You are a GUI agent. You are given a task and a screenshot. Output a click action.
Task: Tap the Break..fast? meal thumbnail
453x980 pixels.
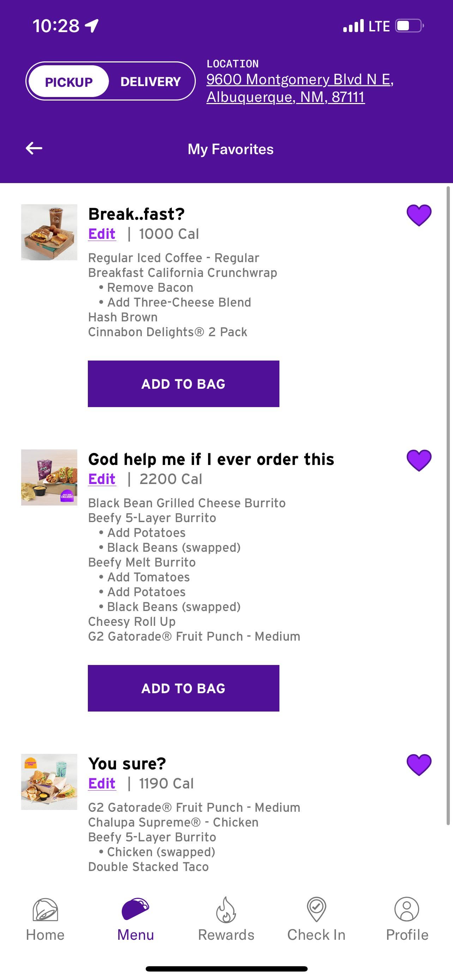pos(49,232)
